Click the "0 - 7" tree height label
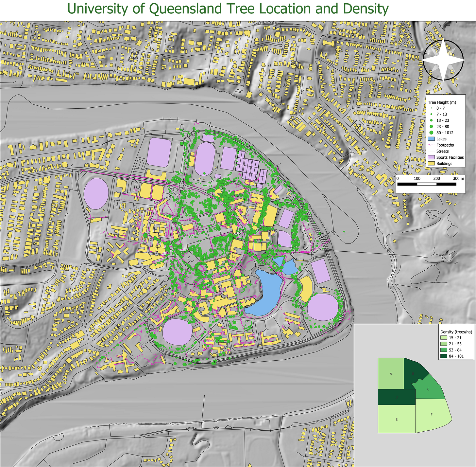 pyautogui.click(x=441, y=108)
